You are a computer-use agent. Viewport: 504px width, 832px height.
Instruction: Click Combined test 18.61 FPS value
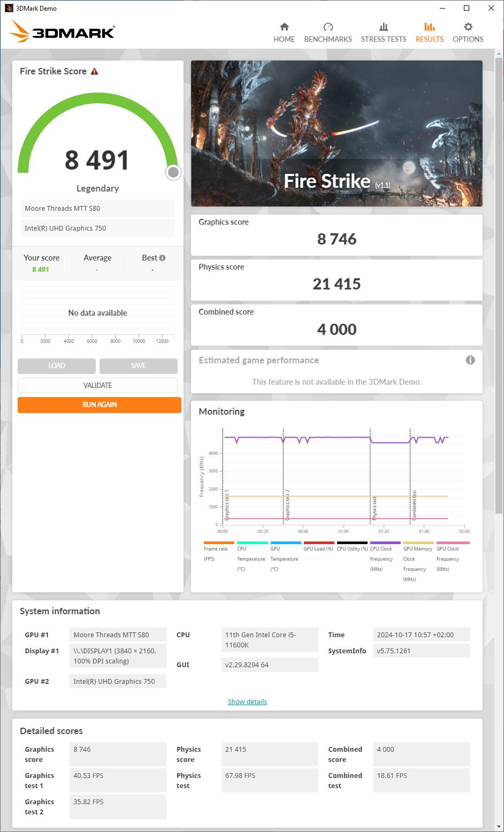(422, 781)
